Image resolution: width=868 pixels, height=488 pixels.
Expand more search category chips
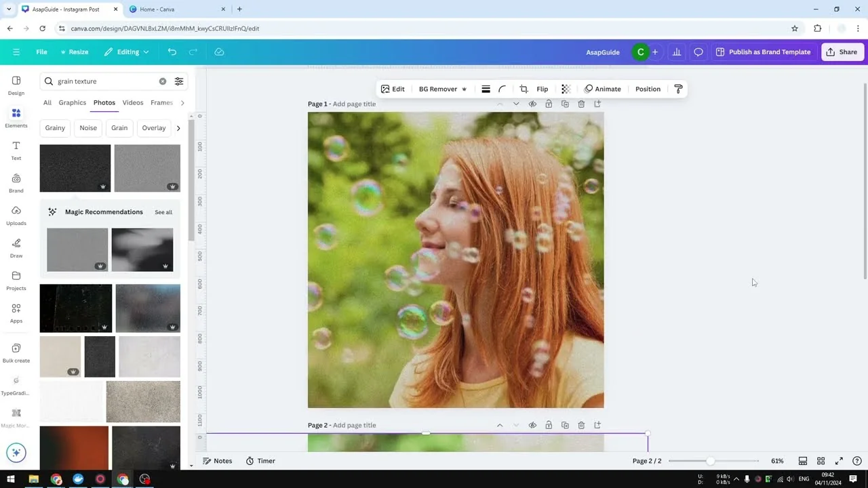pyautogui.click(x=178, y=127)
